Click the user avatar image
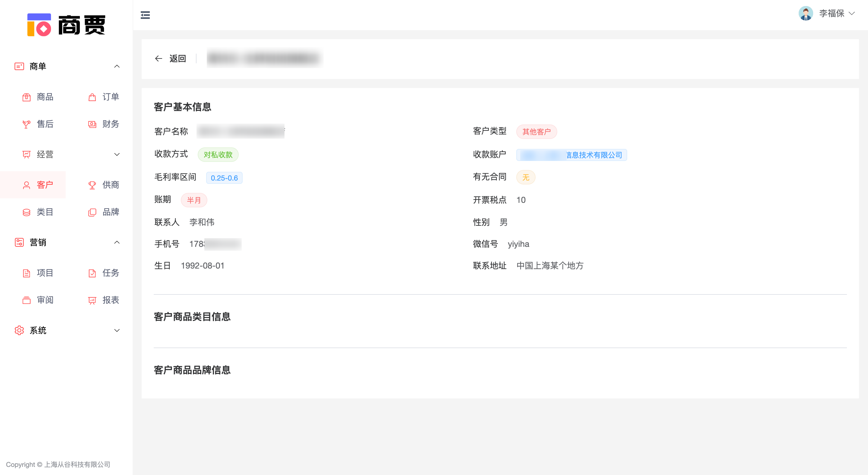Viewport: 868px width, 475px height. tap(806, 14)
